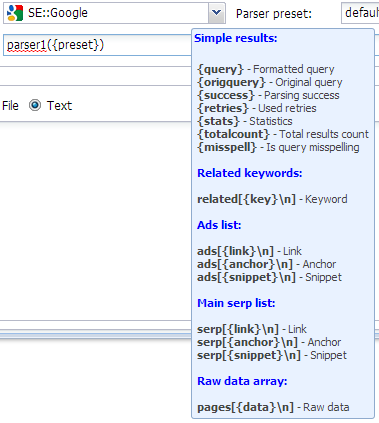This screenshot has height=423, width=379.
Task: Insert the related[{key}\n] Keyword template
Action: (272, 199)
